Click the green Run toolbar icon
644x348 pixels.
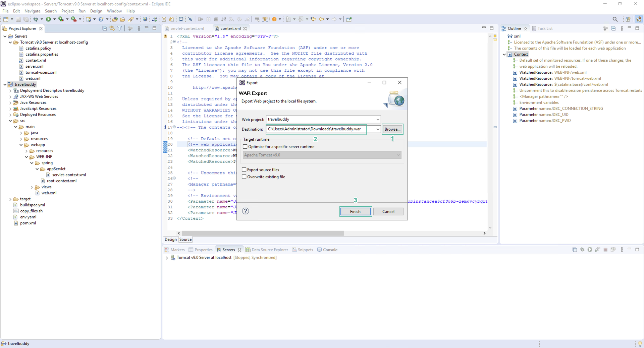pyautogui.click(x=48, y=19)
